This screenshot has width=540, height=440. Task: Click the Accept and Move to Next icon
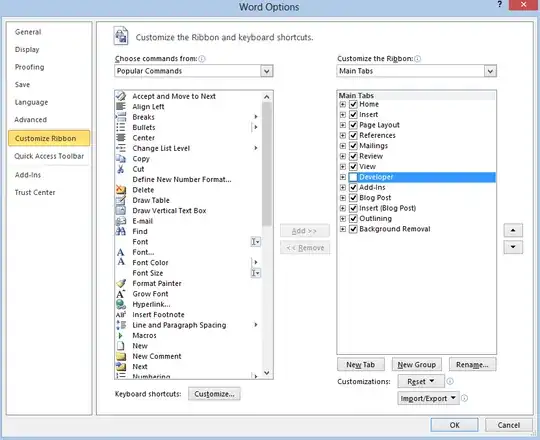tap(121, 96)
